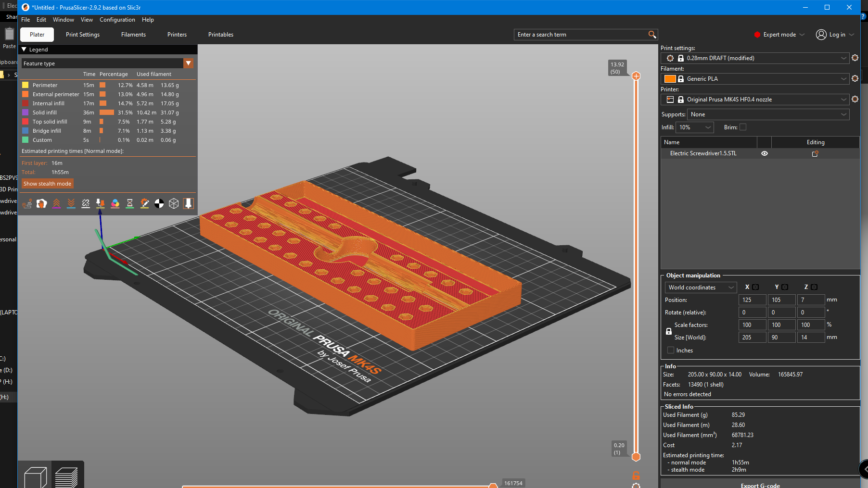The height and width of the screenshot is (488, 868).
Task: Click the search magnifier icon
Action: 652,35
